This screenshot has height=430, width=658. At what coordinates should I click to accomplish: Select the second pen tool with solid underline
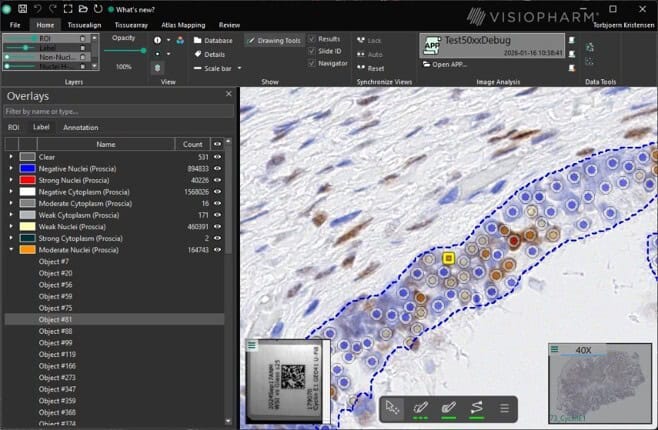point(448,409)
